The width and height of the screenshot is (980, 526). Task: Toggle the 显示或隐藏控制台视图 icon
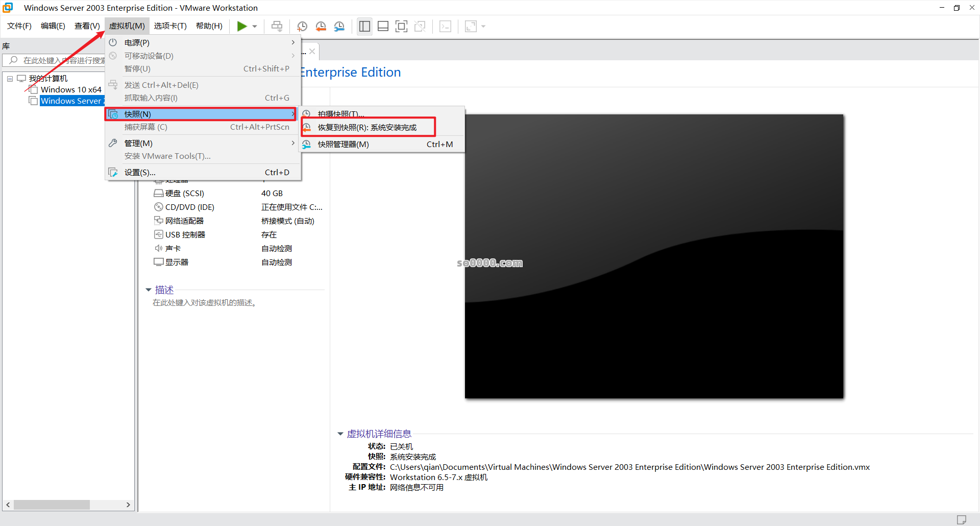(445, 26)
